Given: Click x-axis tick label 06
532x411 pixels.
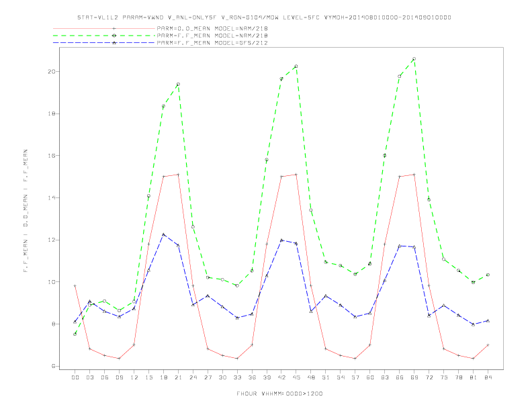Looking at the screenshot, I should click(x=105, y=377).
